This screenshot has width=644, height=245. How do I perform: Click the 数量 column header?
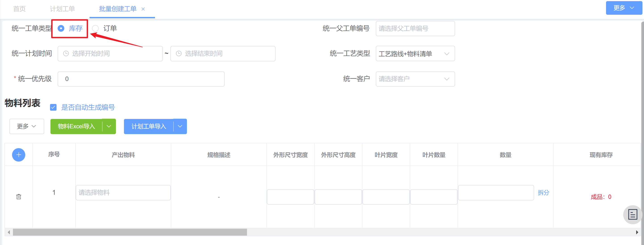click(x=506, y=155)
